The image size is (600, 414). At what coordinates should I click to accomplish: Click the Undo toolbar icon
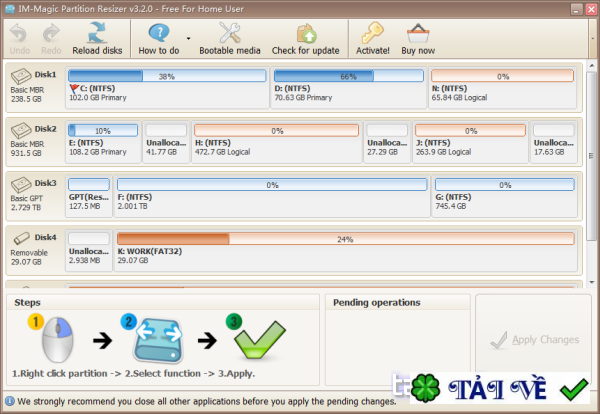pos(19,34)
